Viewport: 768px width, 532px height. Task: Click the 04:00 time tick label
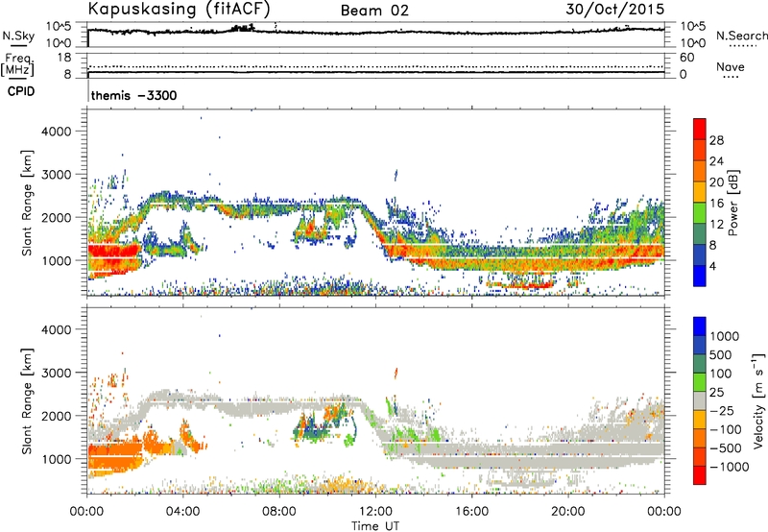182,512
